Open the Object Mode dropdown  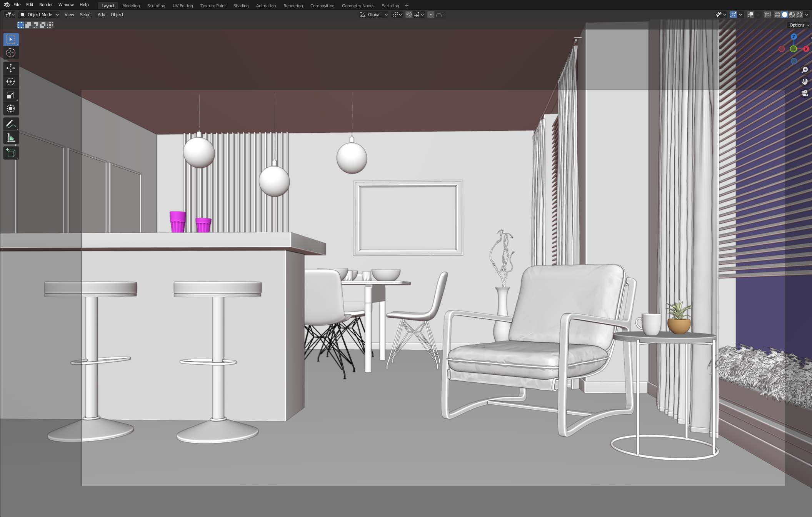pyautogui.click(x=40, y=15)
